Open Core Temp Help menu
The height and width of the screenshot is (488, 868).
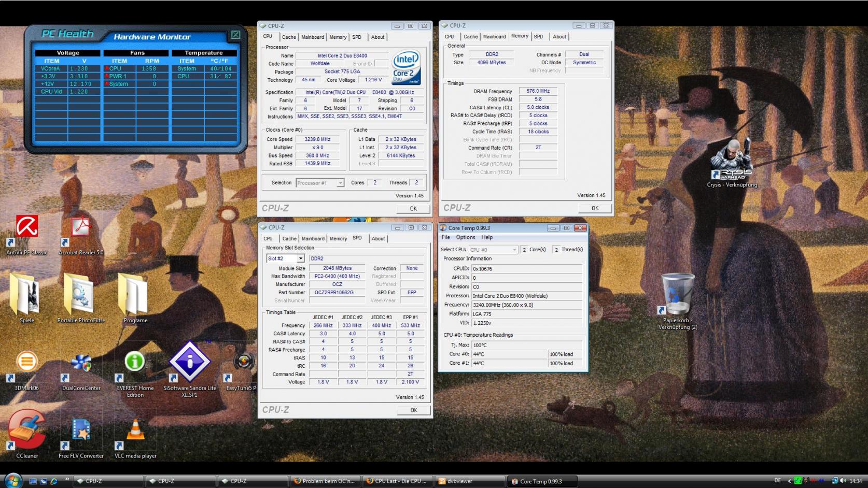[x=487, y=237]
